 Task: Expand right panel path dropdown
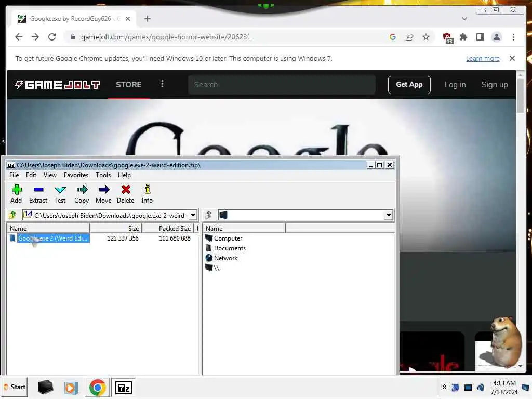click(389, 215)
